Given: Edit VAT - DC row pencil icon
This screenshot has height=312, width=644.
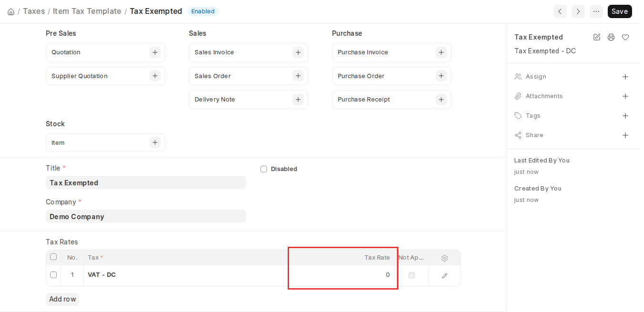Looking at the screenshot, I should (x=445, y=276).
